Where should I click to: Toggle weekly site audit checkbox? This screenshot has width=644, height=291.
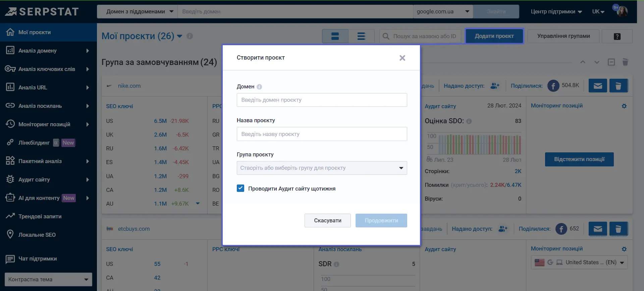pyautogui.click(x=240, y=188)
